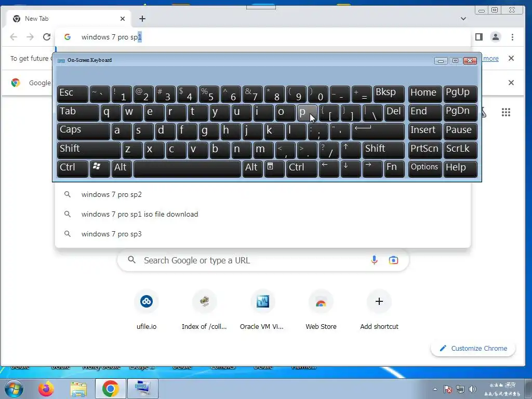Toggle left Shift on On-Screen Keyboard
Screen dimensions: 532x399
(89, 150)
